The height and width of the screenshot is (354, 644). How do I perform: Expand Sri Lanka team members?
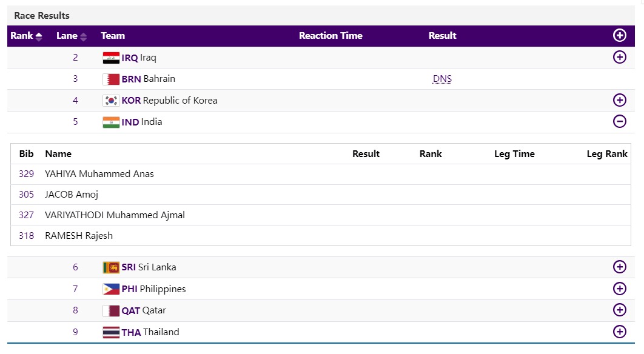(x=619, y=267)
